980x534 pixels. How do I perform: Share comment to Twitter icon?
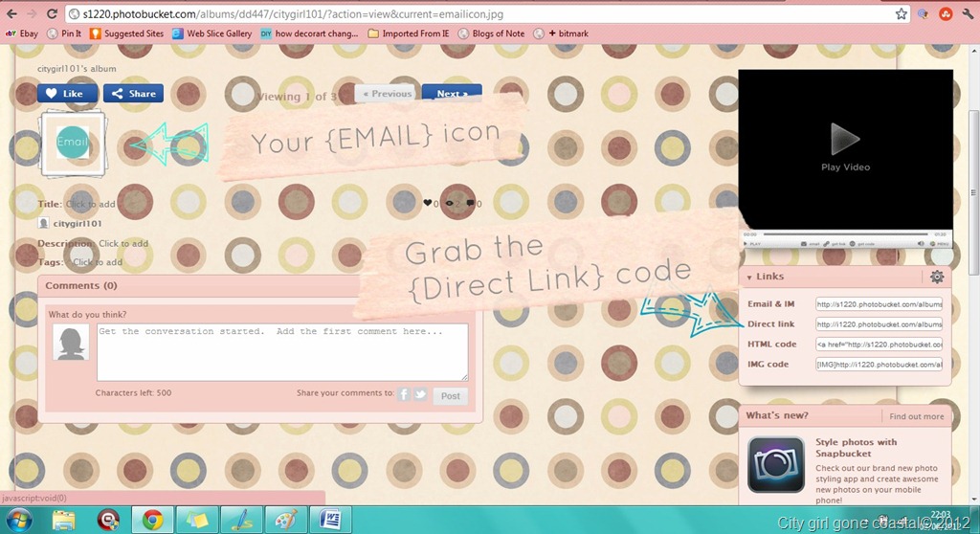click(420, 394)
